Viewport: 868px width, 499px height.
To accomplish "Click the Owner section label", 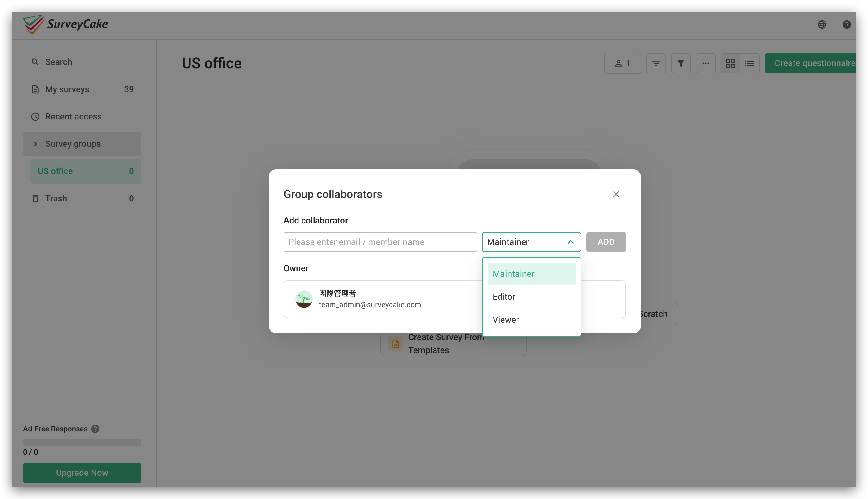I will pyautogui.click(x=296, y=268).
